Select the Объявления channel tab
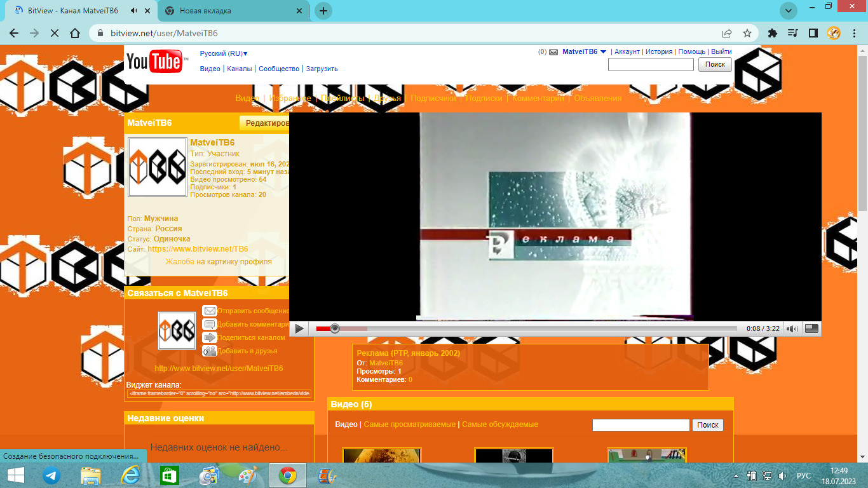Viewport: 868px width, 488px height. coord(598,98)
